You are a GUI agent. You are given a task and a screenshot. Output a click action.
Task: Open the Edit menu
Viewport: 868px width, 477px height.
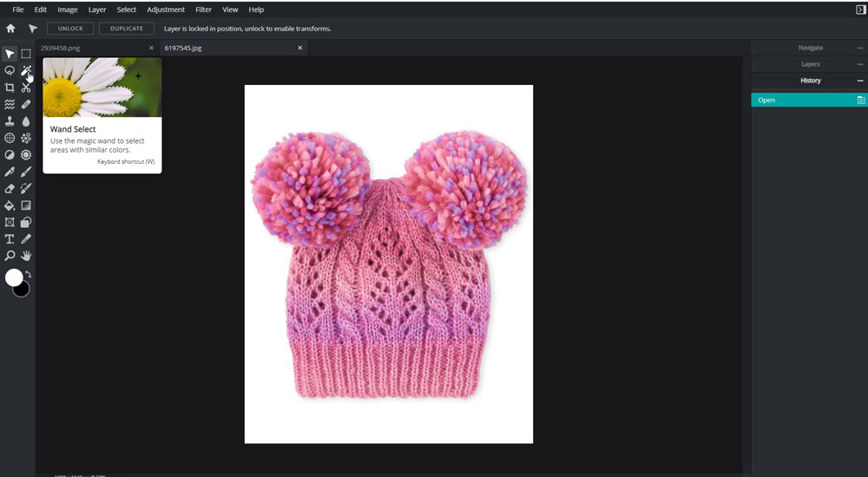point(41,10)
